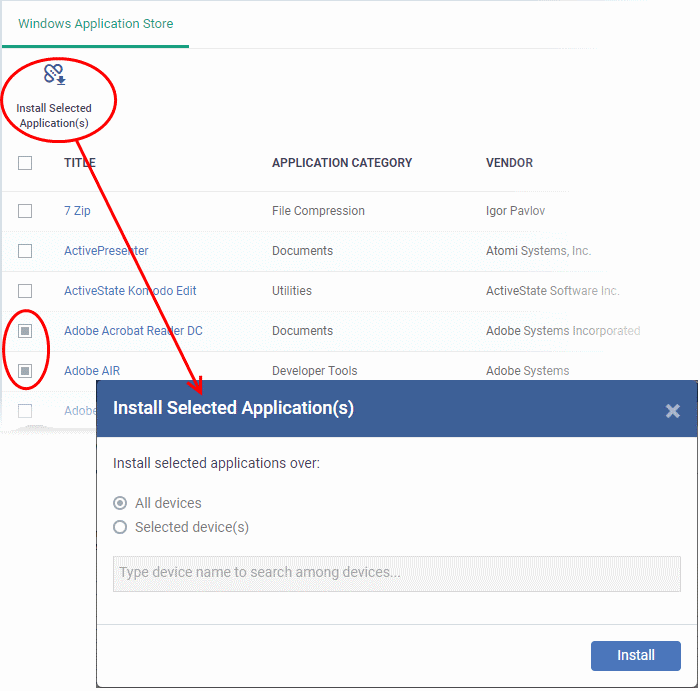700x691 pixels.
Task: Click the Adobe Systems vendor in the Adobe AIR row
Action: 528,371
